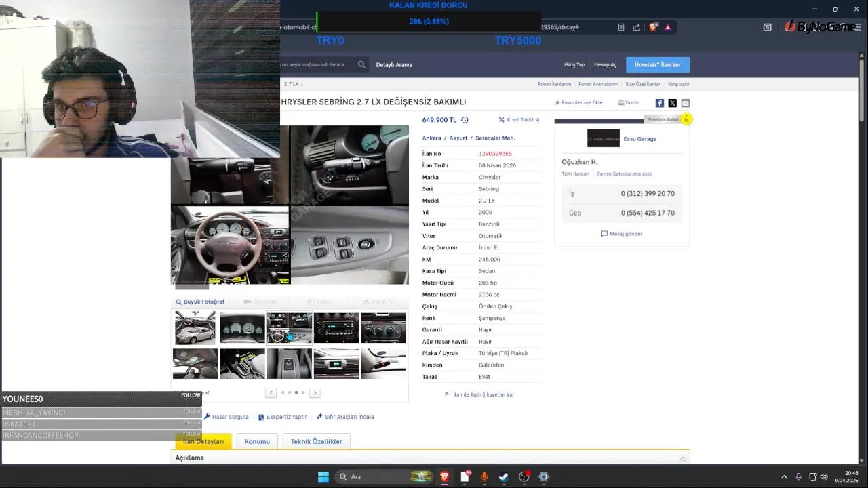This screenshot has width=868, height=488.
Task: Click Ankara location breadcrumb
Action: (431, 138)
